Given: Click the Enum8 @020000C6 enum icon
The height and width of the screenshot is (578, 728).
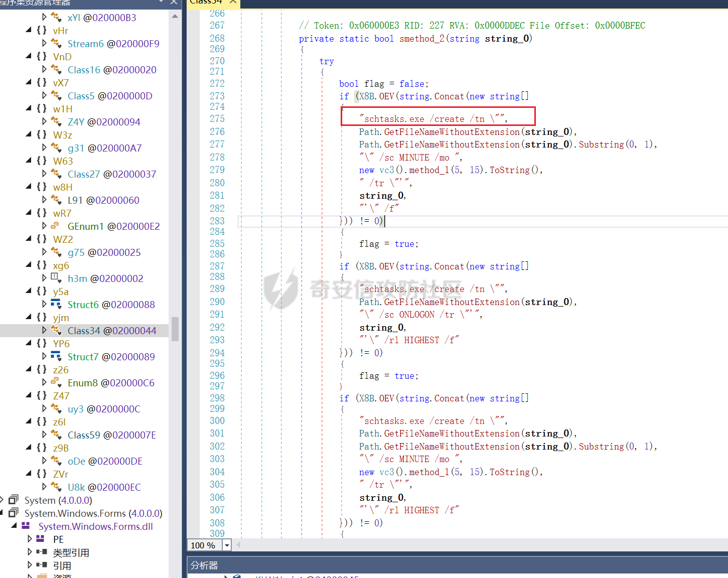Looking at the screenshot, I should (56, 382).
